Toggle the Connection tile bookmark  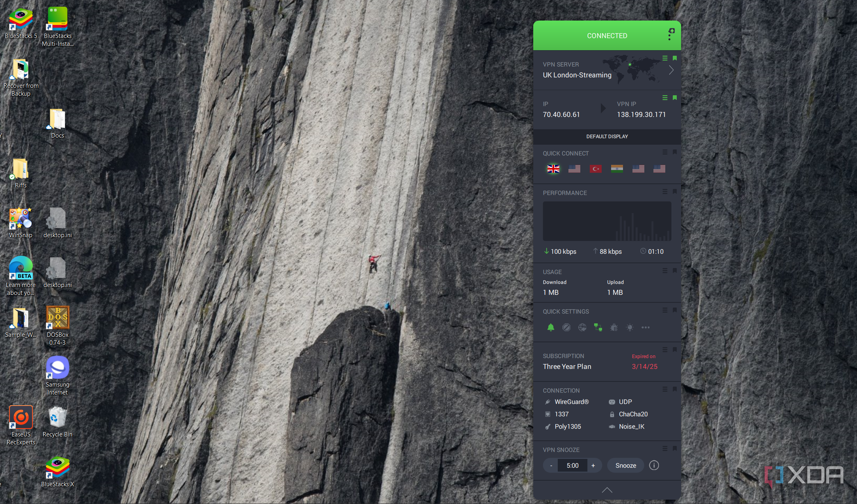tap(675, 389)
